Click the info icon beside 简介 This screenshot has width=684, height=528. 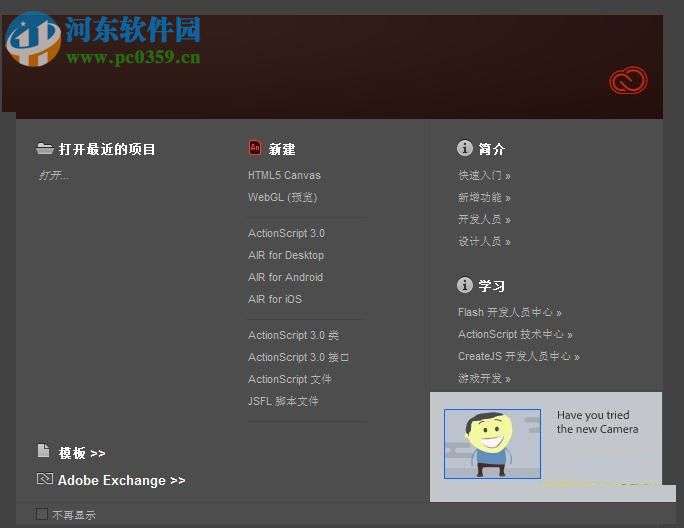pyautogui.click(x=465, y=148)
